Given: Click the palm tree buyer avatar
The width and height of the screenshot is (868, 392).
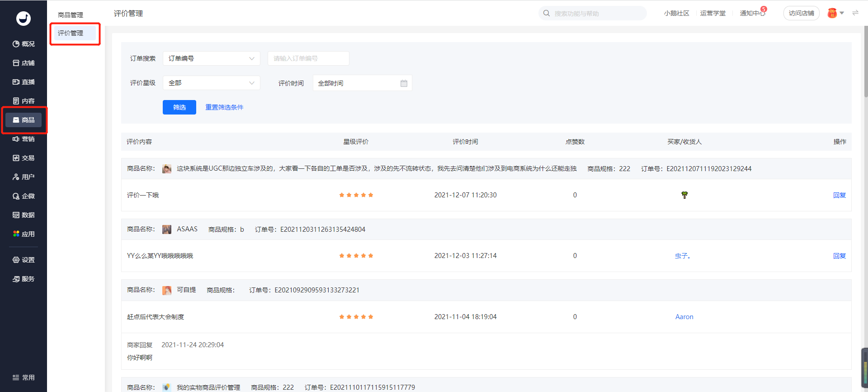Looking at the screenshot, I should (684, 195).
